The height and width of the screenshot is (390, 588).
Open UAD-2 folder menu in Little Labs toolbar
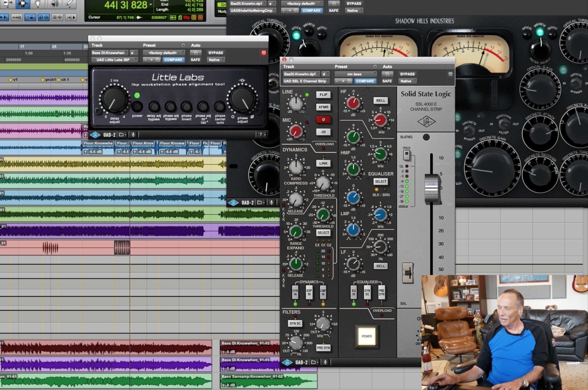coord(122,135)
